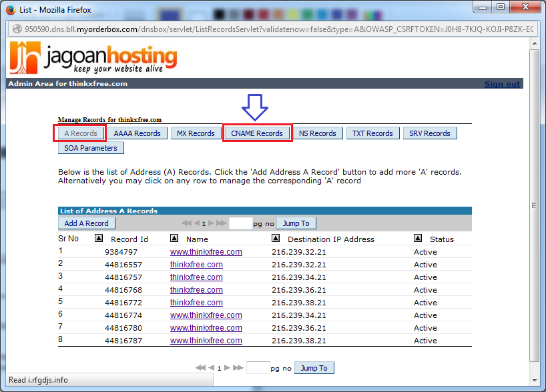Sort by Name arrow icon
This screenshot has width=546, height=392.
pyautogui.click(x=174, y=238)
